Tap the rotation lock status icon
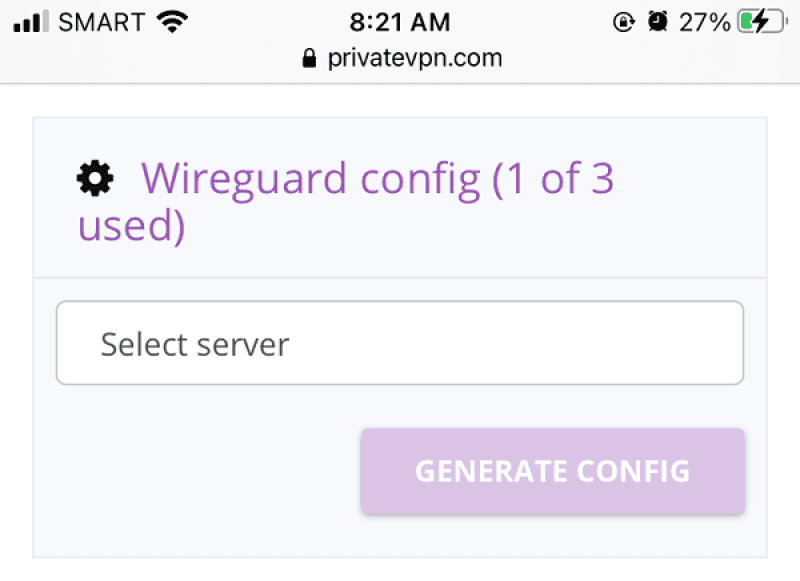 (x=624, y=22)
